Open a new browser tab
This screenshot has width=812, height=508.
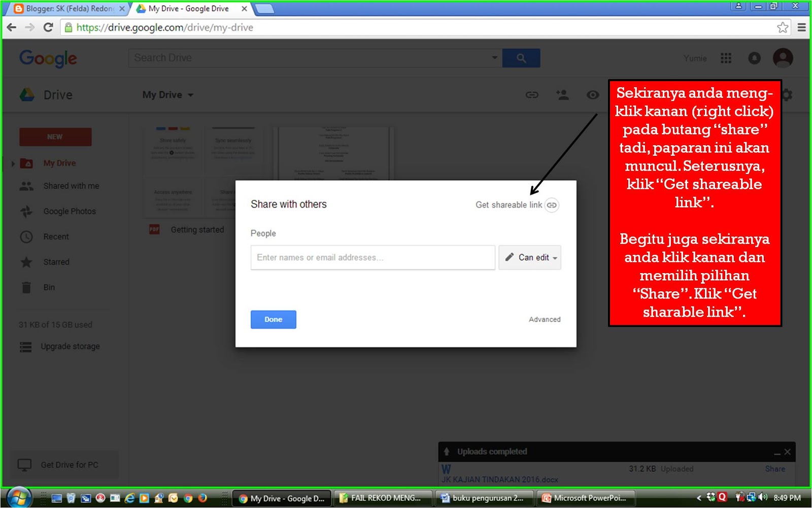coord(264,9)
